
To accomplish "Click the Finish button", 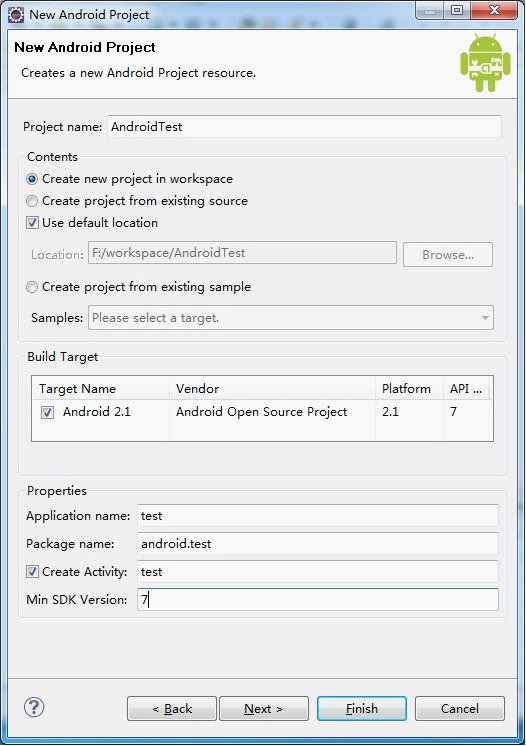I will tap(362, 709).
